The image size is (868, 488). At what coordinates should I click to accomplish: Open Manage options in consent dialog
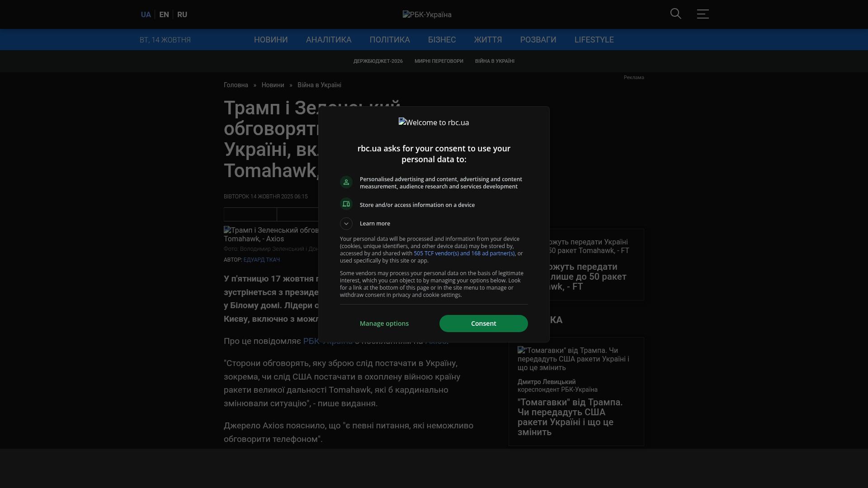pyautogui.click(x=384, y=324)
